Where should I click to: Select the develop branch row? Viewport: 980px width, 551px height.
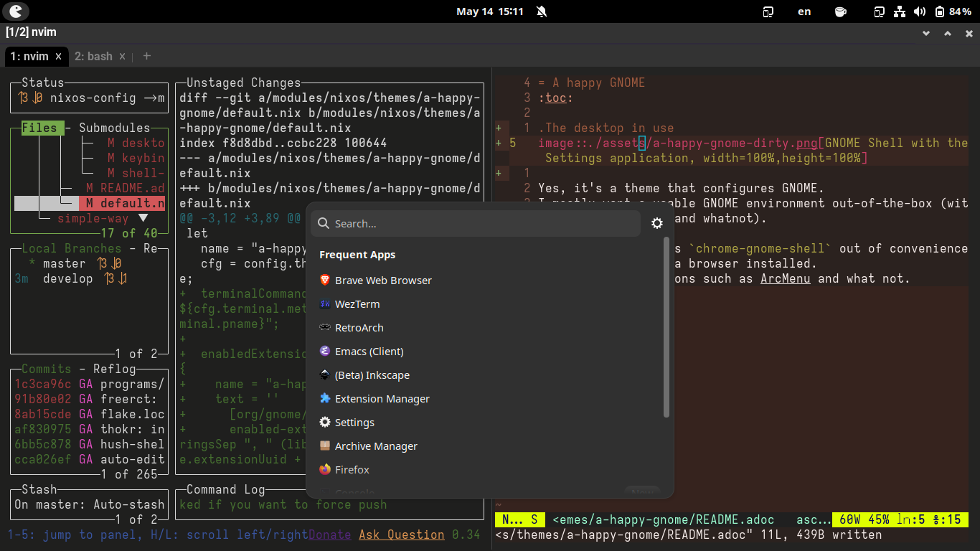(90, 278)
